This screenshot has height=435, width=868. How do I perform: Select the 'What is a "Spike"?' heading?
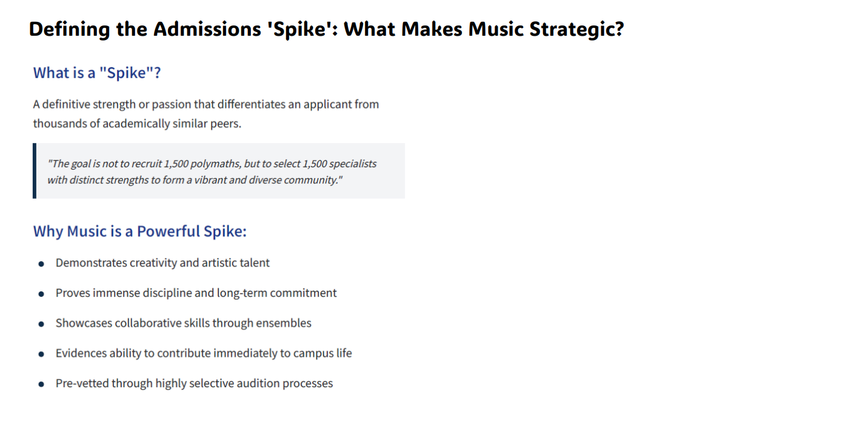[97, 73]
